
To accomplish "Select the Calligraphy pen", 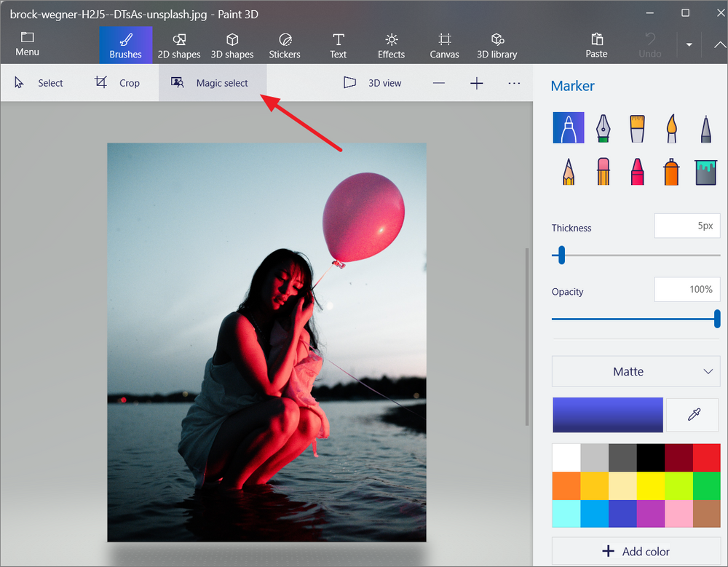I will (603, 127).
